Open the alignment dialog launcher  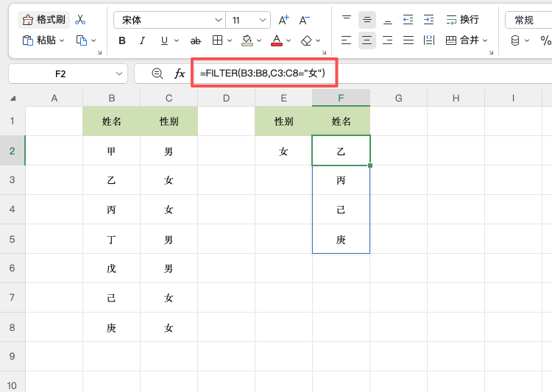pyautogui.click(x=491, y=52)
